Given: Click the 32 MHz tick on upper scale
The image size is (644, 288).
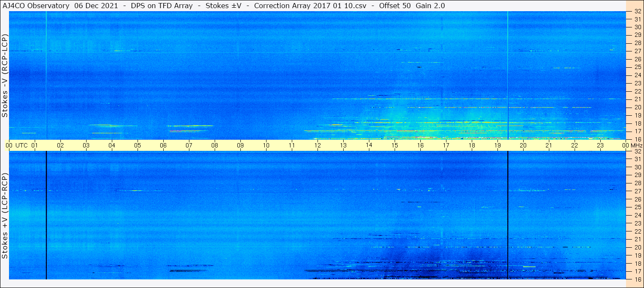Looking at the screenshot, I should click(x=637, y=12).
